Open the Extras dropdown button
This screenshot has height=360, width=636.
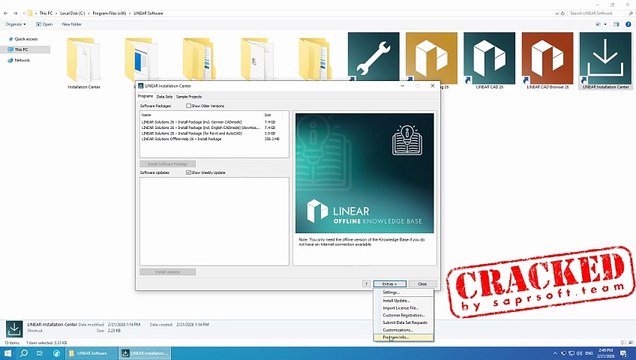tap(390, 284)
